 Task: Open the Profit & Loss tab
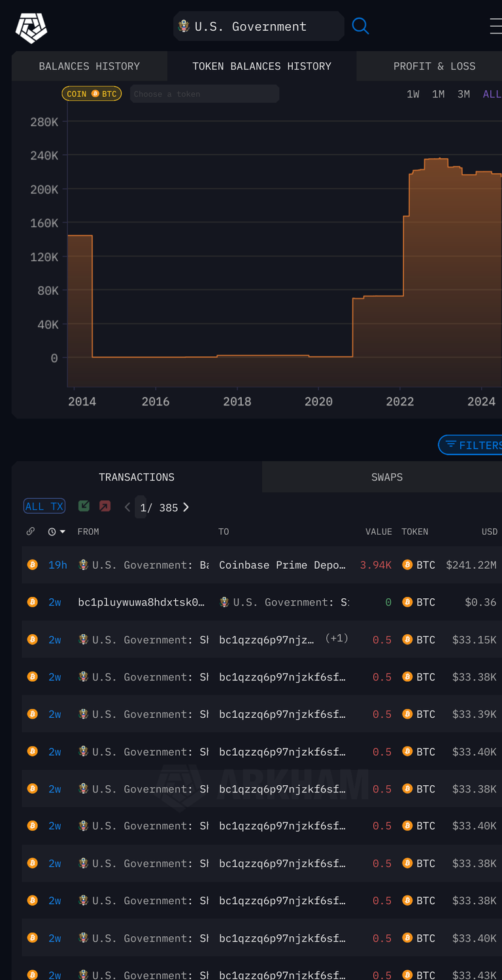pos(434,66)
